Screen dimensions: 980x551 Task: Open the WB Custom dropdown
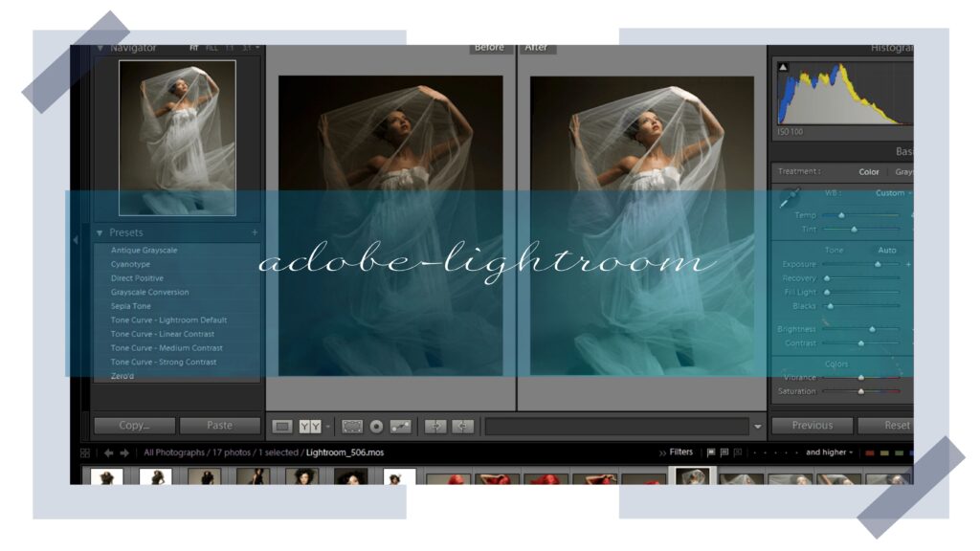893,193
